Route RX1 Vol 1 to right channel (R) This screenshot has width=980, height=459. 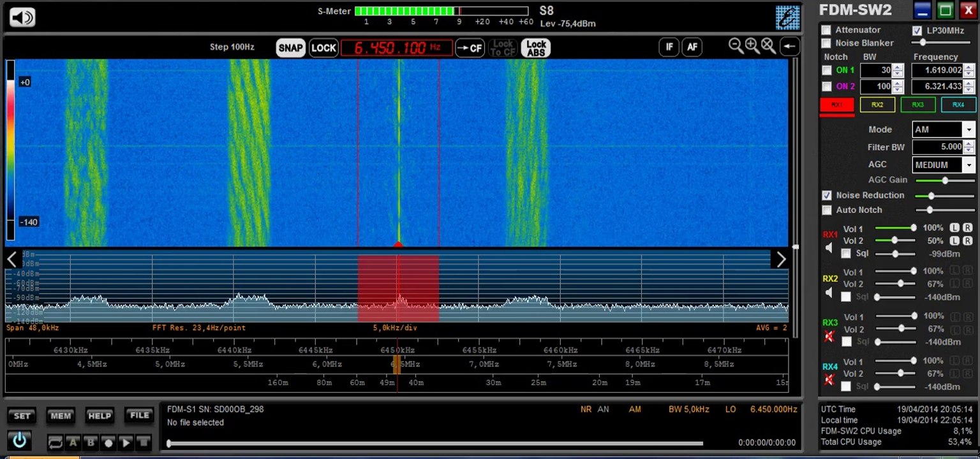967,228
